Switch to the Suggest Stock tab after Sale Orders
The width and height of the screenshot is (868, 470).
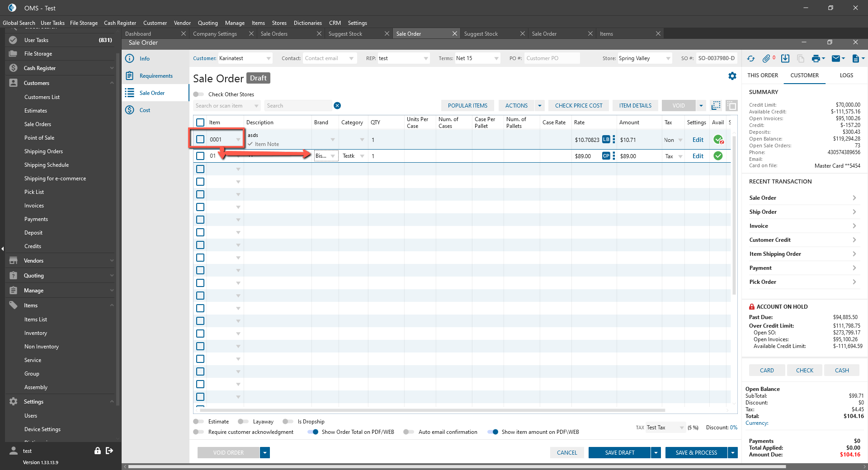(x=345, y=34)
